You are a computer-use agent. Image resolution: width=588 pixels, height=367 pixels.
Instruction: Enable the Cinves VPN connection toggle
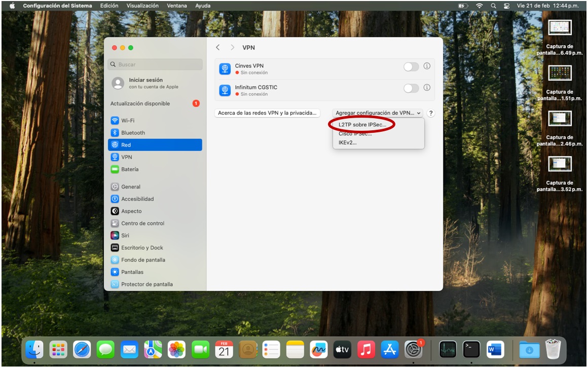411,67
